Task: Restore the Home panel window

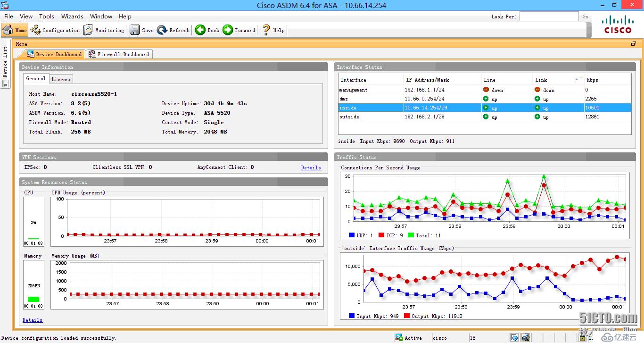Action: (x=634, y=44)
